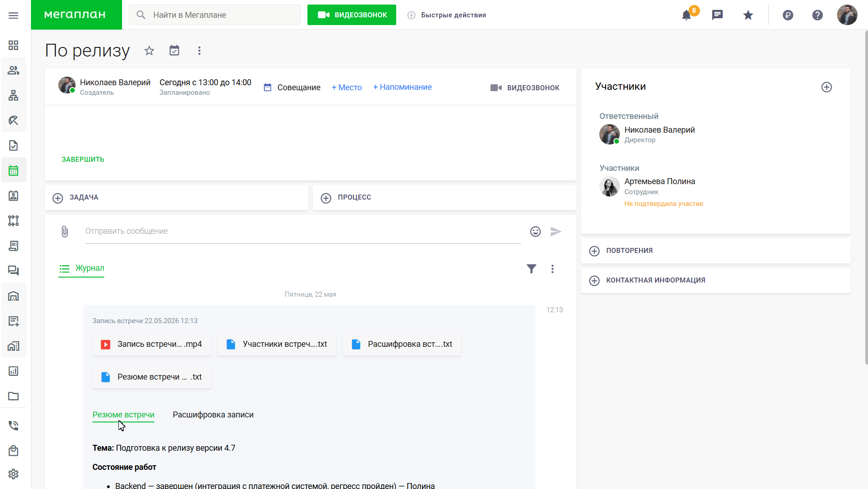
Task: Click the + Напоминание link
Action: pos(403,87)
